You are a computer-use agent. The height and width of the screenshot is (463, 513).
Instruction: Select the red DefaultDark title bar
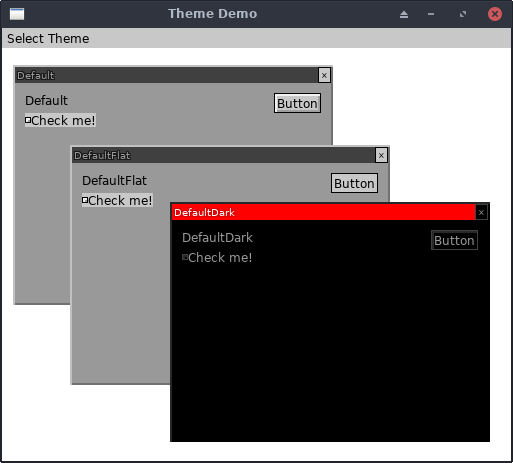[x=323, y=212]
